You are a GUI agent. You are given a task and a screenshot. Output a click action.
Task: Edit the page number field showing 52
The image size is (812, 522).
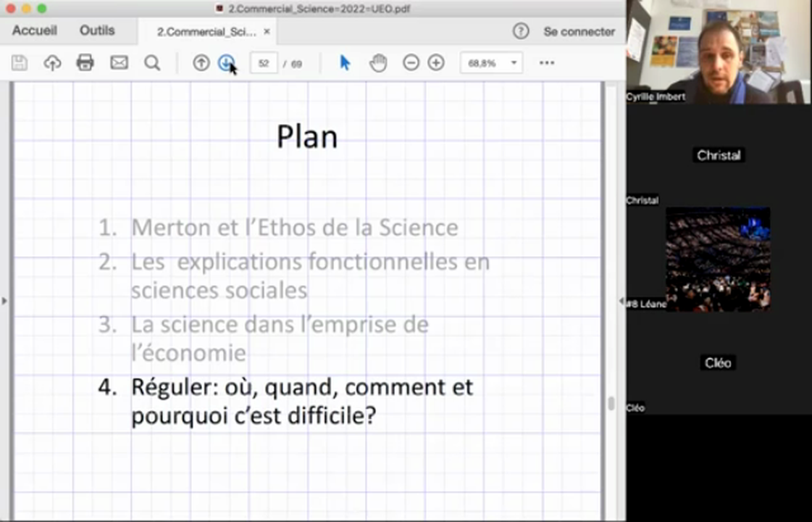[x=264, y=63]
